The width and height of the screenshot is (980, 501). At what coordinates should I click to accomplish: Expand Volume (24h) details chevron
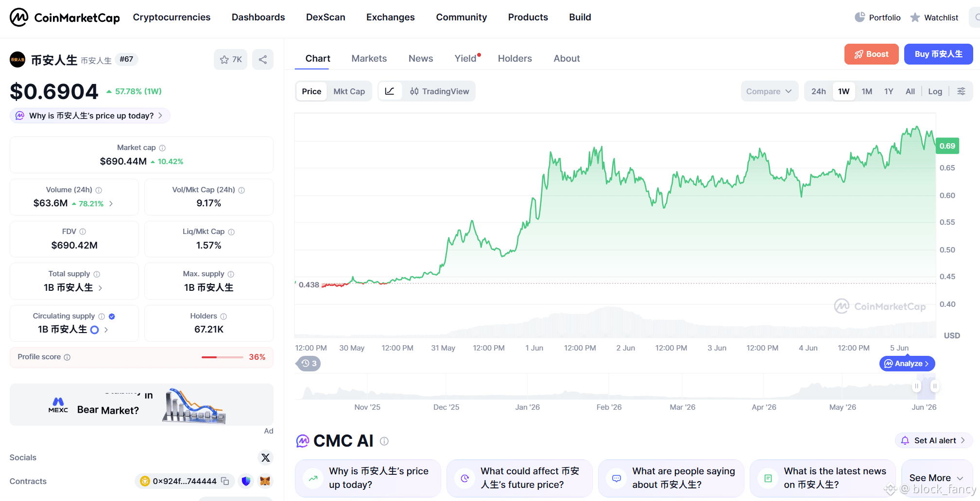tap(111, 203)
